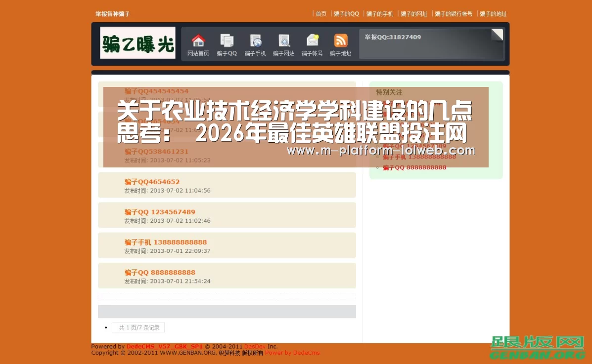The width and height of the screenshot is (592, 364).
Task: Open 骗子的网址 in the top navigation
Action: [x=414, y=14]
